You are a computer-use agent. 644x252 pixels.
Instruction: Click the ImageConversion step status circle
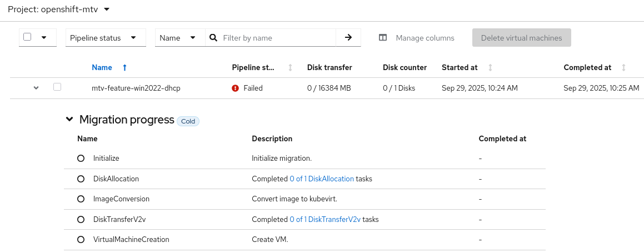81,199
